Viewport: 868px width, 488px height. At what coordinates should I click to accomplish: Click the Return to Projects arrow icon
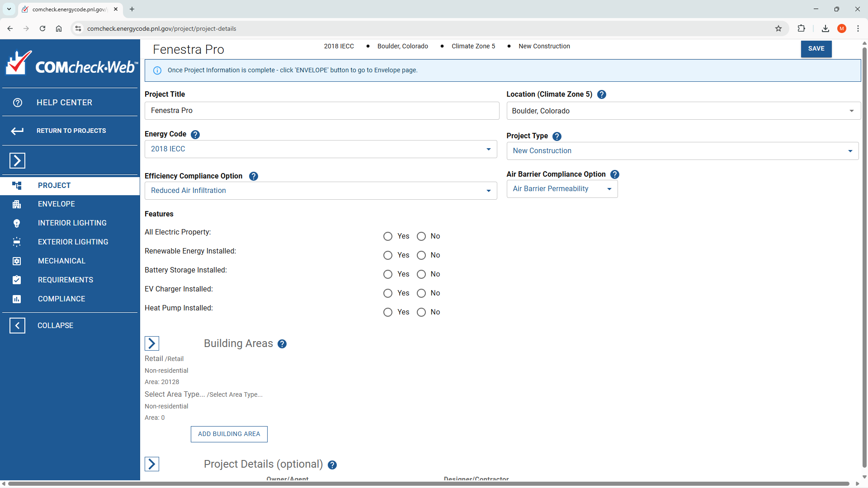(x=17, y=131)
